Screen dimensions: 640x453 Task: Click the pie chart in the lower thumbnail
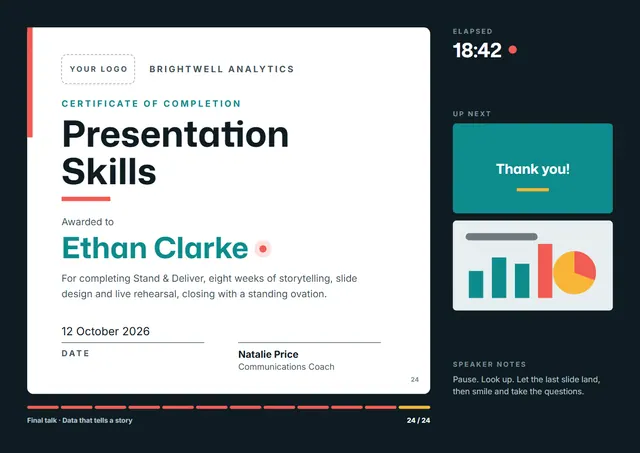click(x=574, y=273)
